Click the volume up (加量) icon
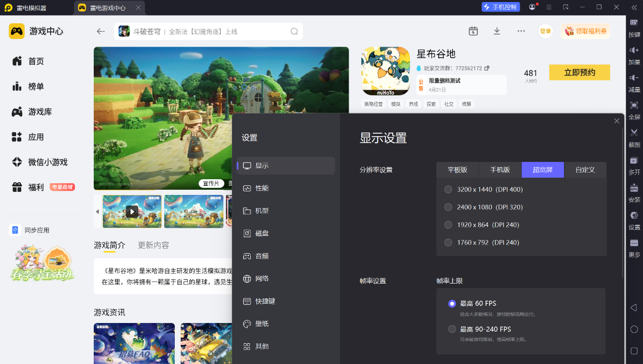The width and height of the screenshot is (643, 364). pyautogui.click(x=634, y=50)
